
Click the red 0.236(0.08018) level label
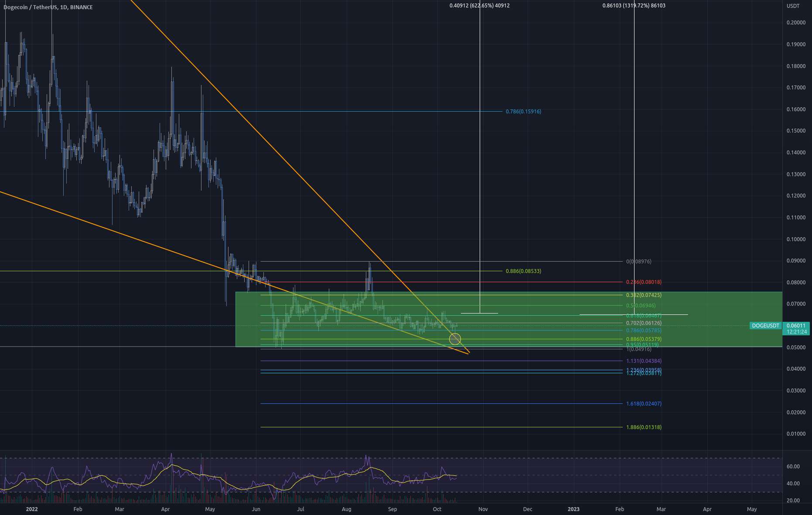tap(644, 282)
